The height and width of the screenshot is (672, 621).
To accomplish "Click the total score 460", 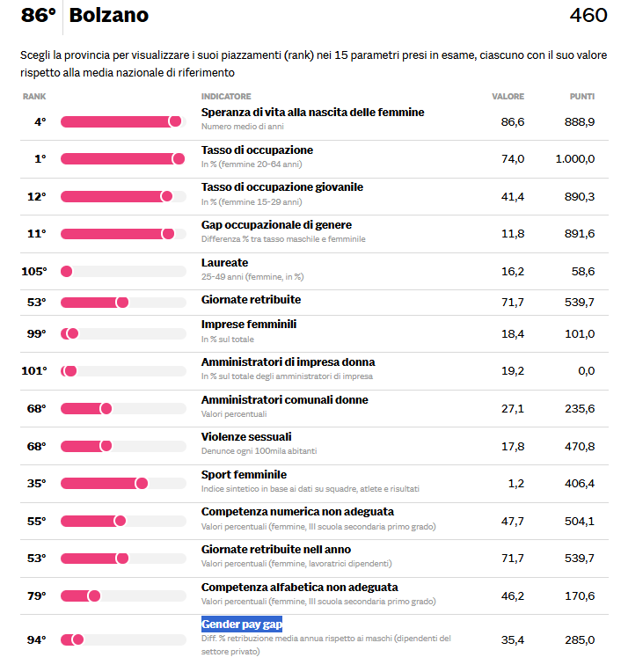I will coord(588,15).
